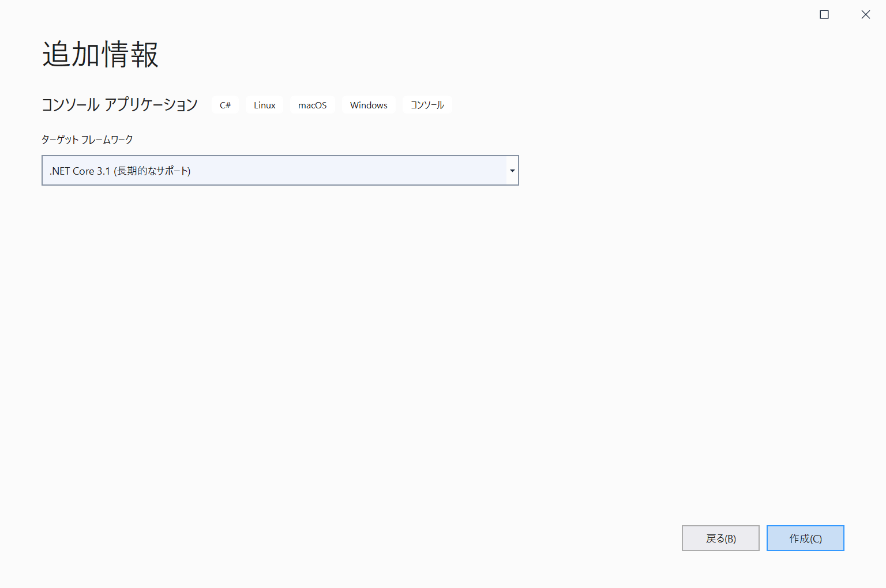Viewport: 886px width, 588px height.
Task: Open the target framework dropdown arrow
Action: pyautogui.click(x=512, y=171)
